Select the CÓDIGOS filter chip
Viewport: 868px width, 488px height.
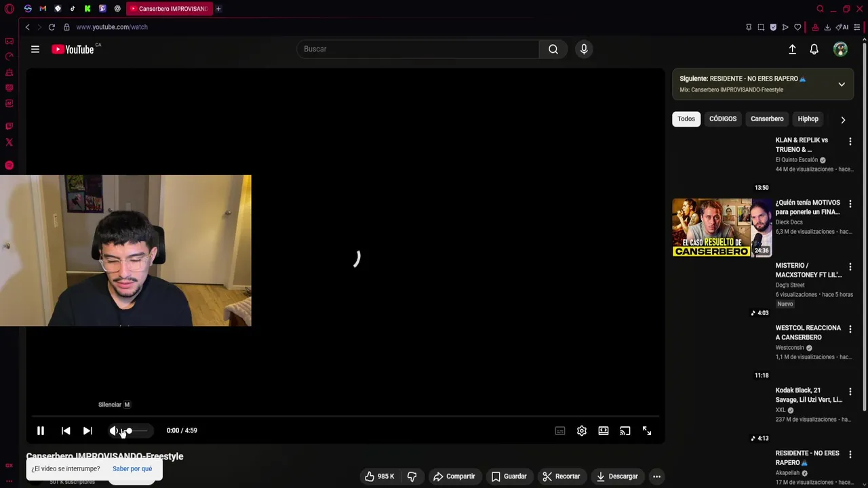(x=723, y=119)
